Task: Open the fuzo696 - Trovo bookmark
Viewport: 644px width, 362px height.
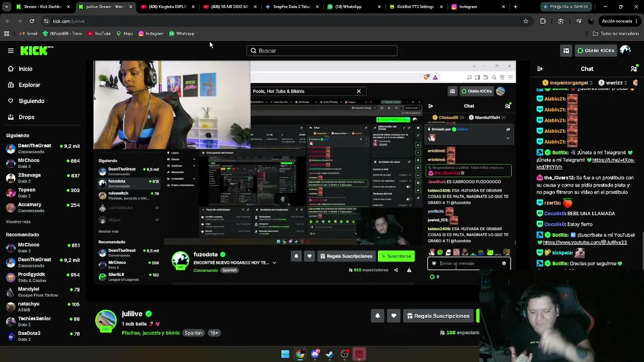Action: point(62,34)
